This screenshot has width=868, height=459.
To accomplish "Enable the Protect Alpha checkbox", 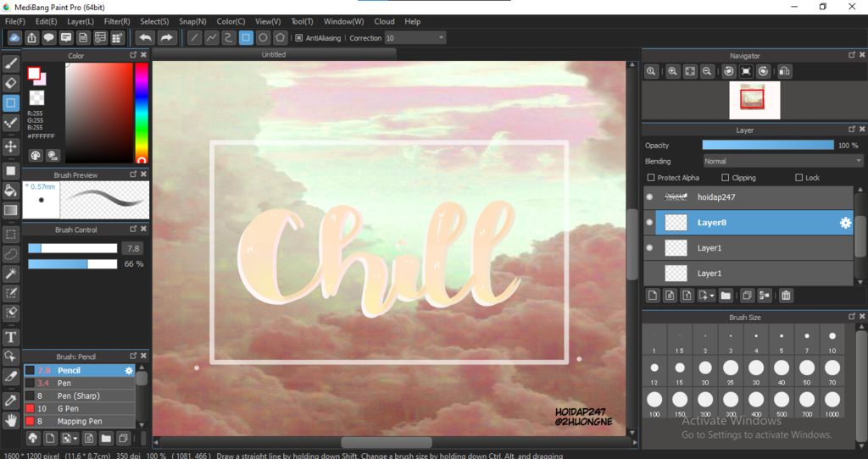I will pos(651,178).
